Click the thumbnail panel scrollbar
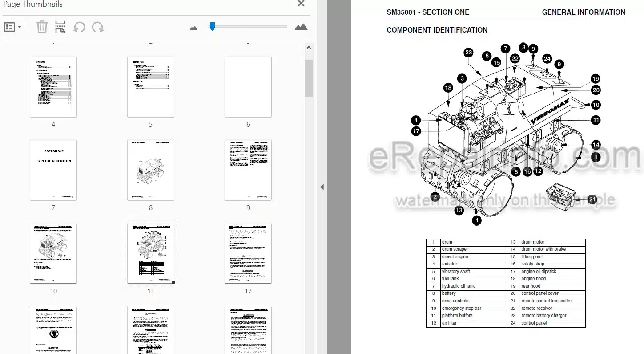This screenshot has width=644, height=354. [x=309, y=78]
